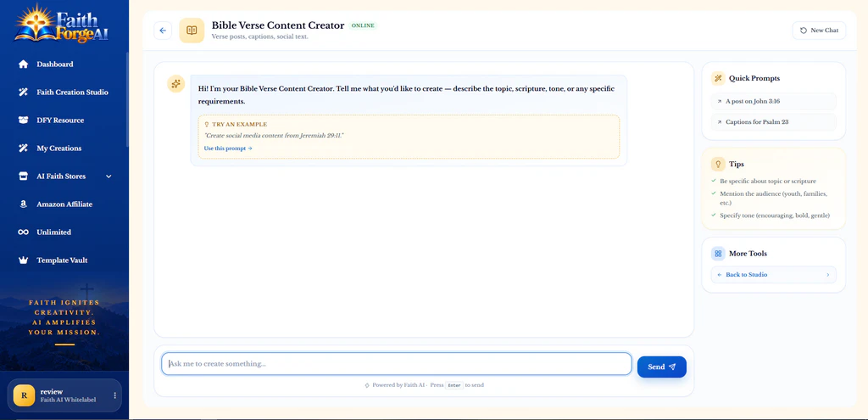Click tip Specify tone
Image resolution: width=868 pixels, height=420 pixels.
(775, 216)
